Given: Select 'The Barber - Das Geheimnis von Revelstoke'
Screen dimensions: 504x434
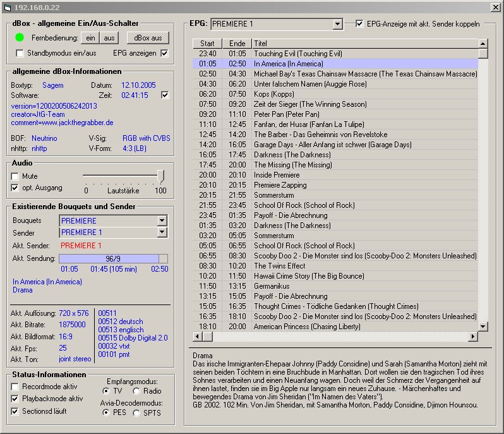Looking at the screenshot, I should tap(335, 135).
